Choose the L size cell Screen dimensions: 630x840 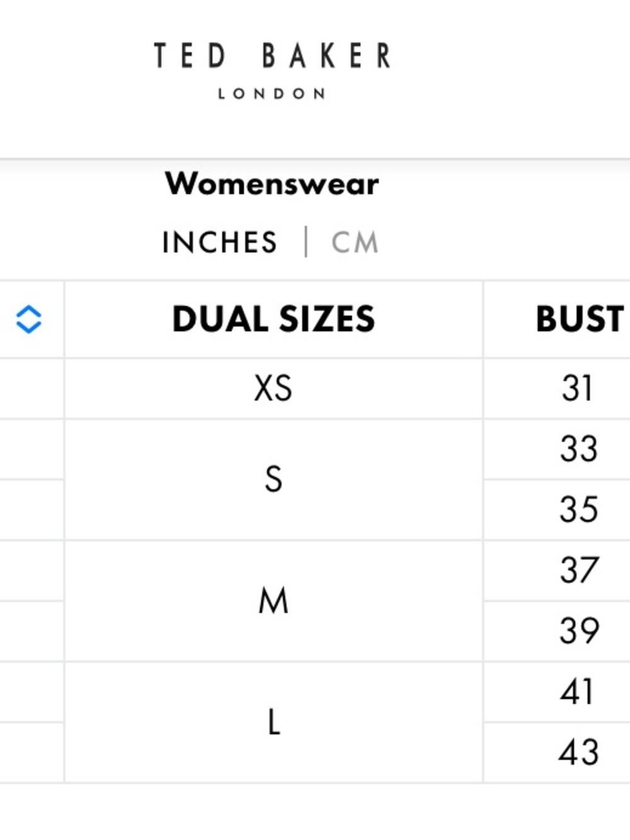click(x=273, y=722)
